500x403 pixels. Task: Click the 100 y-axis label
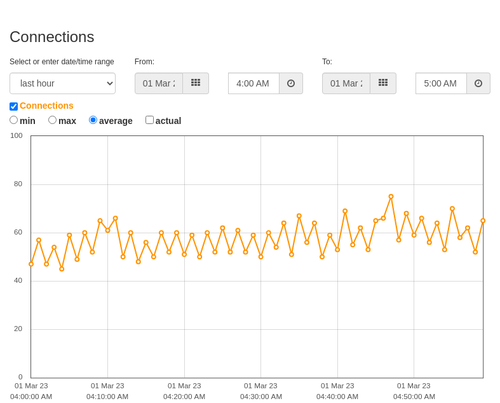coord(16,136)
